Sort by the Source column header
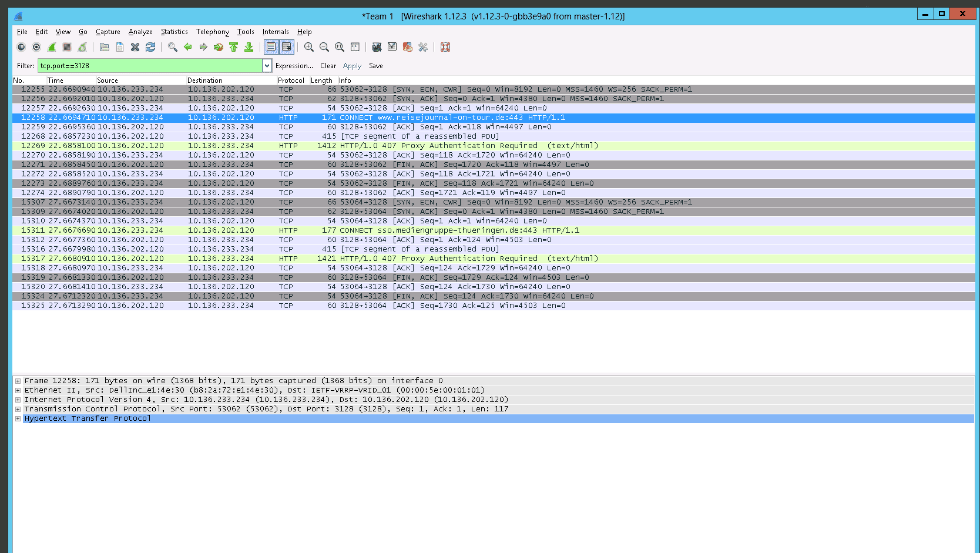 141,81
